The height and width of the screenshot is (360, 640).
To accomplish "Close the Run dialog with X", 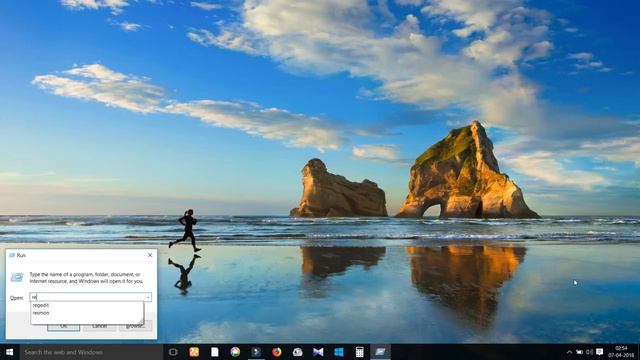I will 150,255.
